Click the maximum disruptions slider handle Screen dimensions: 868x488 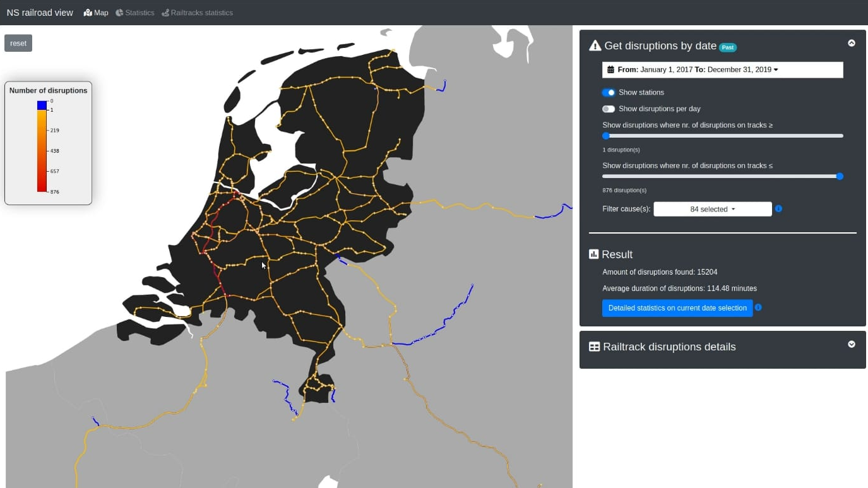(840, 176)
